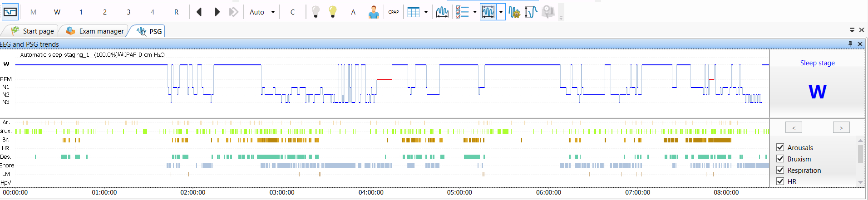Screen dimensions: 868x200
Task: Toggle the Arousals checkbox
Action: [x=780, y=147]
